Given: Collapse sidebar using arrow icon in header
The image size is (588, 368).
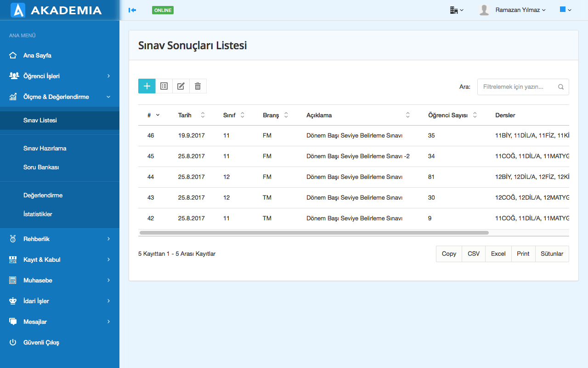Looking at the screenshot, I should [132, 10].
